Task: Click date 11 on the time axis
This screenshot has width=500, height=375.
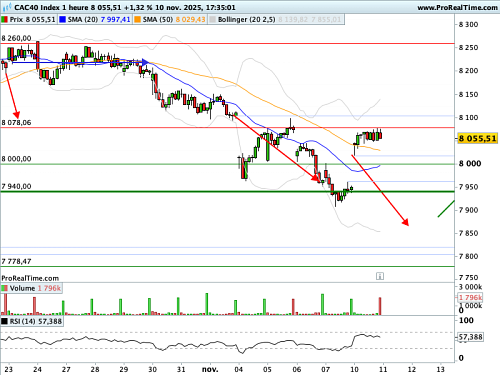Action: 383,369
